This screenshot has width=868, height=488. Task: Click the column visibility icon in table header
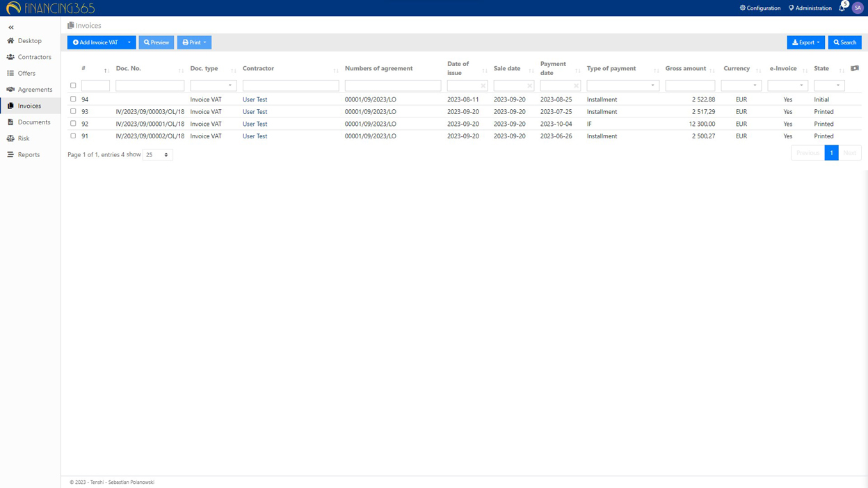tap(855, 68)
